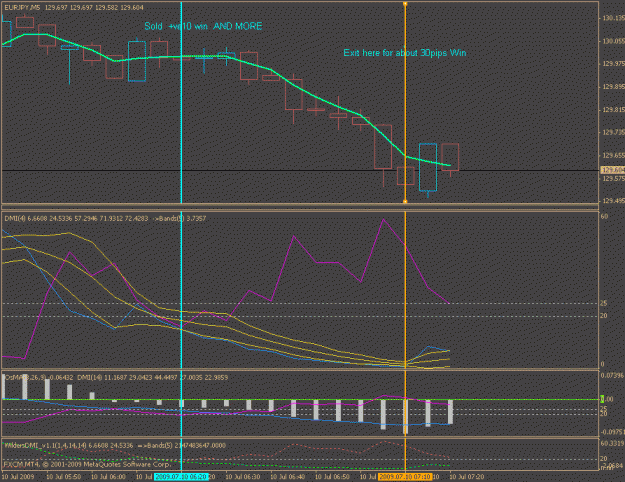Click the 129.975 price scale value
This screenshot has width=625, height=482.
pos(613,64)
